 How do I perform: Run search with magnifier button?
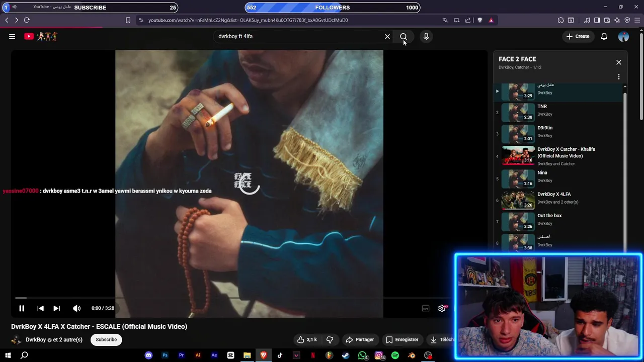point(404,36)
